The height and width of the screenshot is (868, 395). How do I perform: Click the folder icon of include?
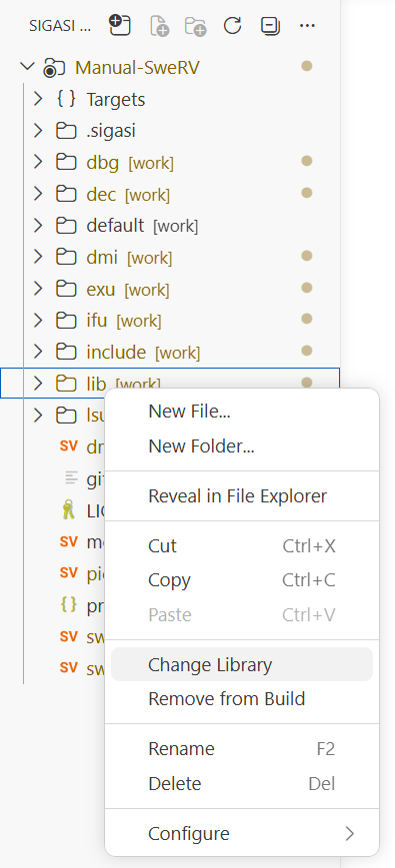tap(66, 352)
